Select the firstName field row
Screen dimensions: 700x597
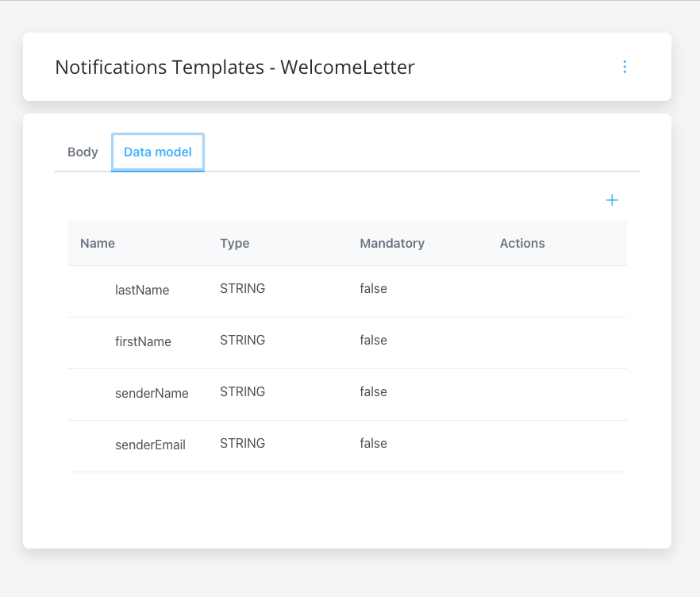[x=347, y=344]
